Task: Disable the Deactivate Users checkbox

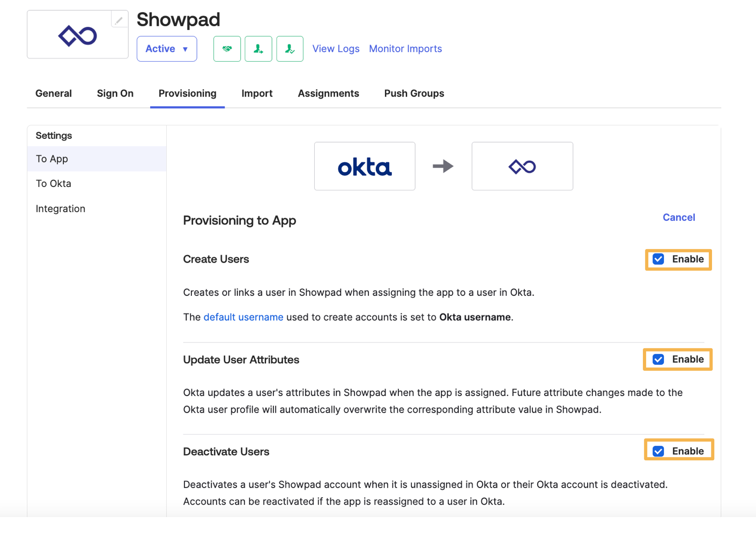Action: [658, 451]
